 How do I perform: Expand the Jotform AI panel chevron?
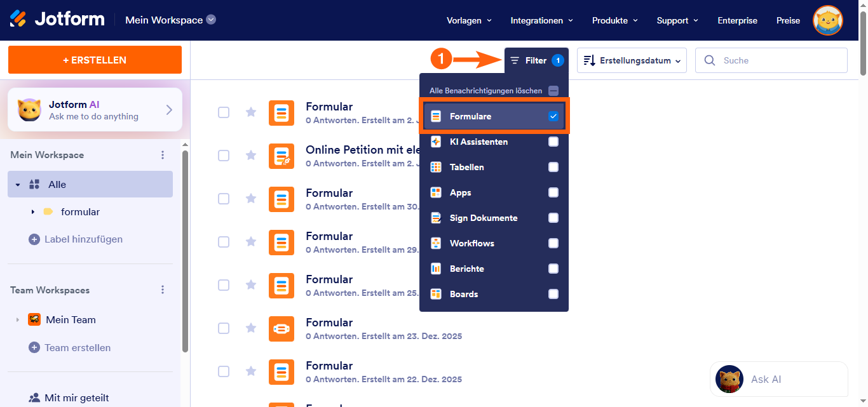(x=169, y=110)
